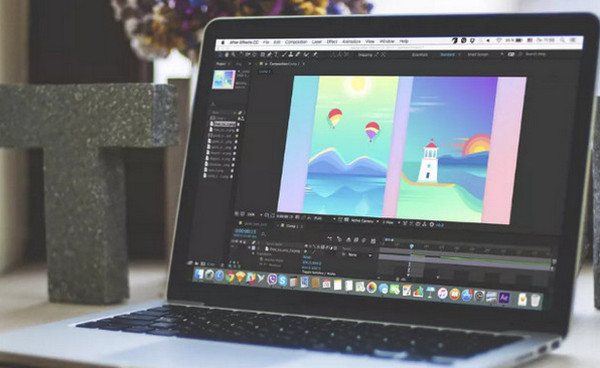
Task: Open the 1 View layout dropdown
Action: 391,222
